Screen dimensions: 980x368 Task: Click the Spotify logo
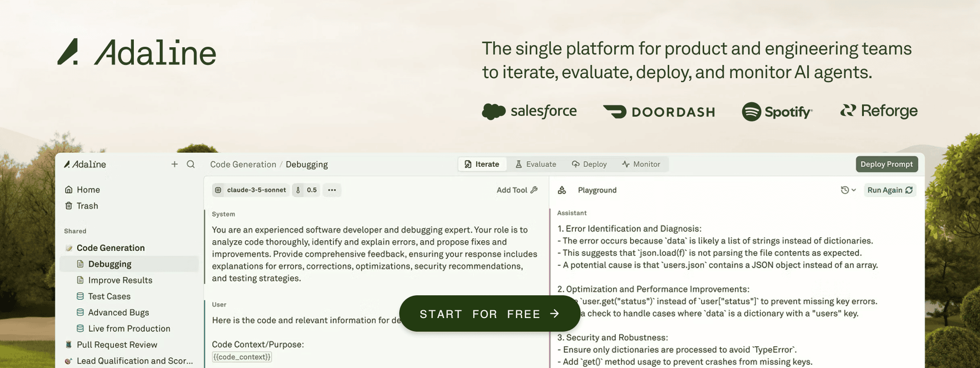tap(777, 112)
